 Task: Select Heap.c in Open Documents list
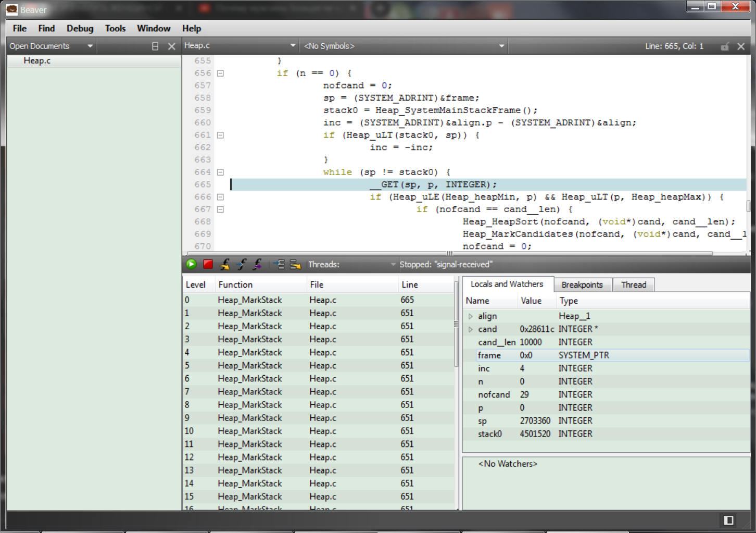(37, 61)
